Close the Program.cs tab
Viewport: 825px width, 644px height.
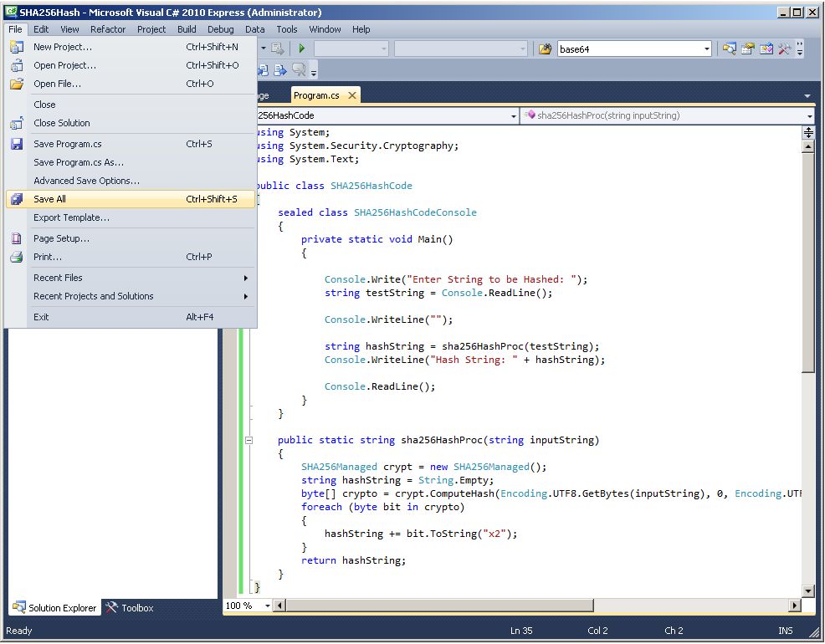pyautogui.click(x=352, y=95)
